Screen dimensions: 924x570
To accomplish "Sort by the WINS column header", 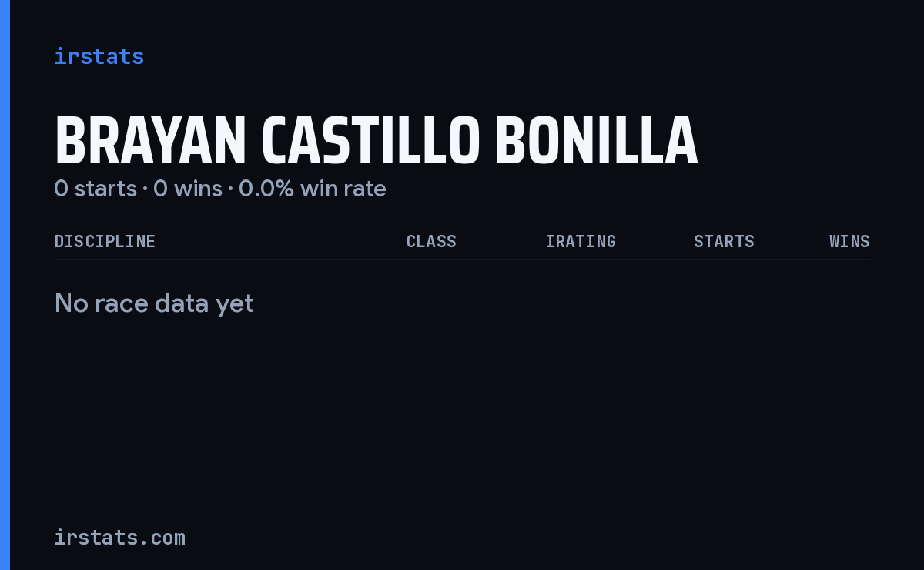I will pyautogui.click(x=849, y=242).
